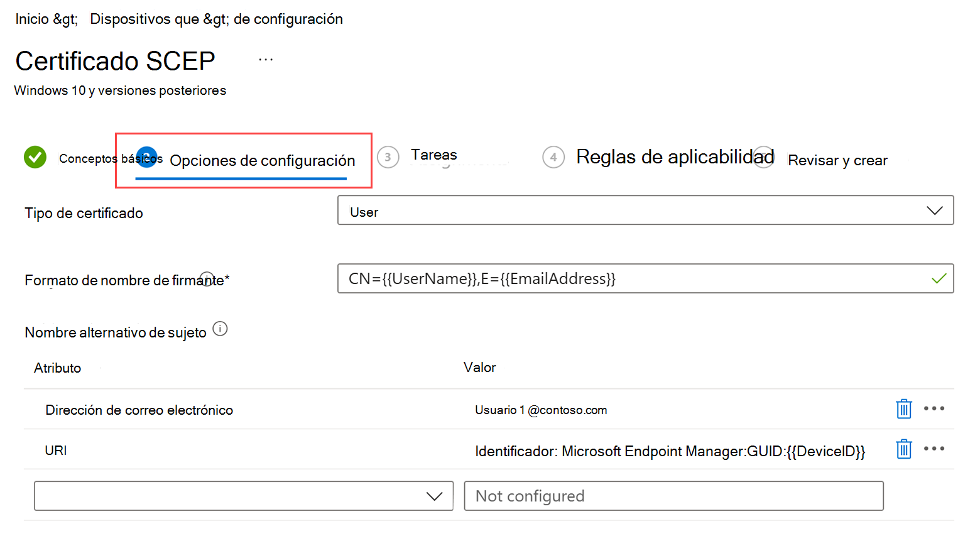980x536 pixels.
Task: Click info icon beside Nombre alternativo de sujeto
Action: tap(220, 329)
